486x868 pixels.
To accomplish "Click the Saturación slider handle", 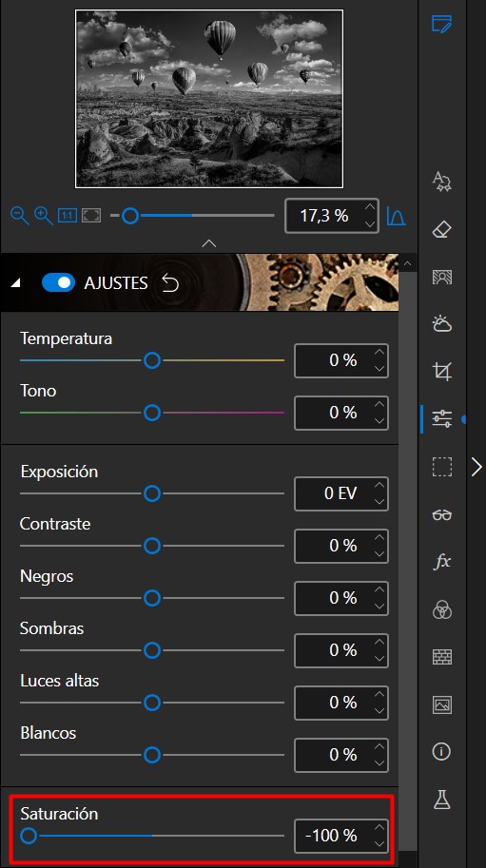I will (29, 836).
